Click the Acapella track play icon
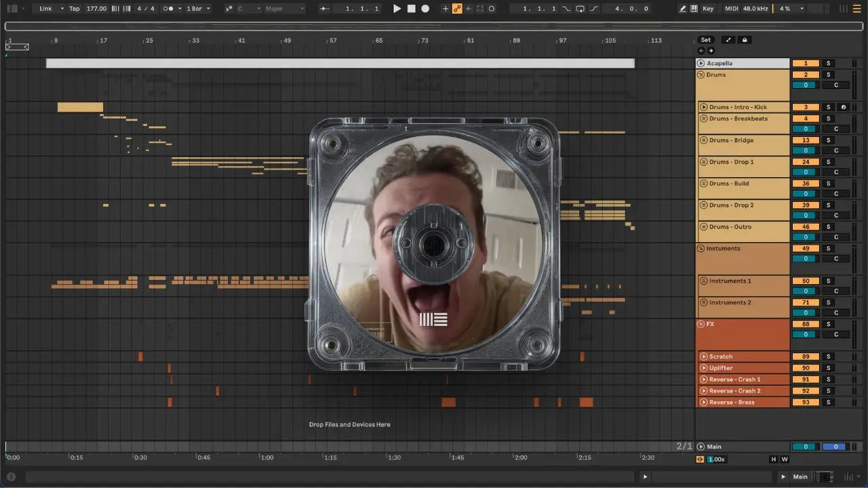The width and height of the screenshot is (868, 488). (x=701, y=64)
